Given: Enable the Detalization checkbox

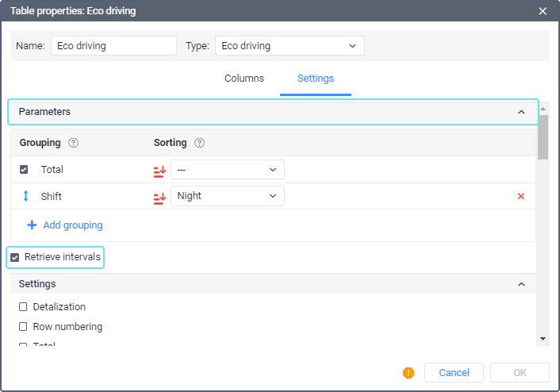Looking at the screenshot, I should coord(23,307).
